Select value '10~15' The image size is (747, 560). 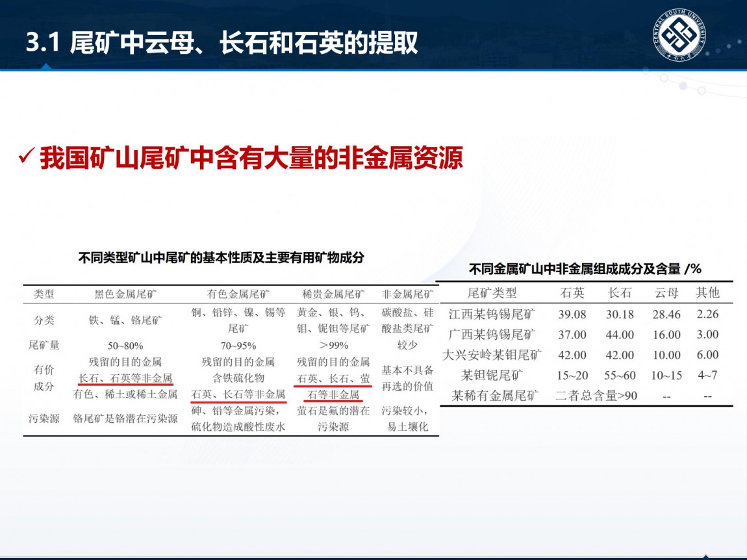point(666,375)
